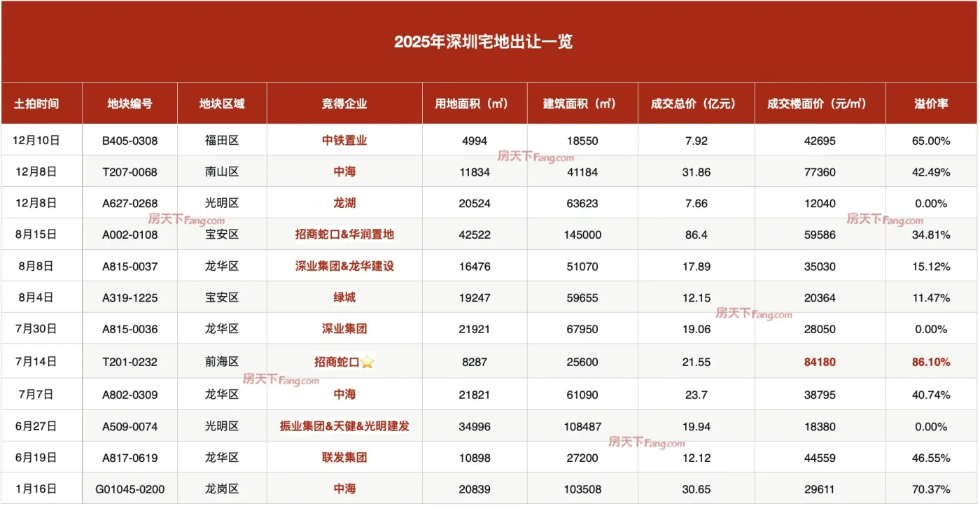The image size is (980, 506).
Task: Select the 地块编号 column header
Action: click(x=129, y=104)
